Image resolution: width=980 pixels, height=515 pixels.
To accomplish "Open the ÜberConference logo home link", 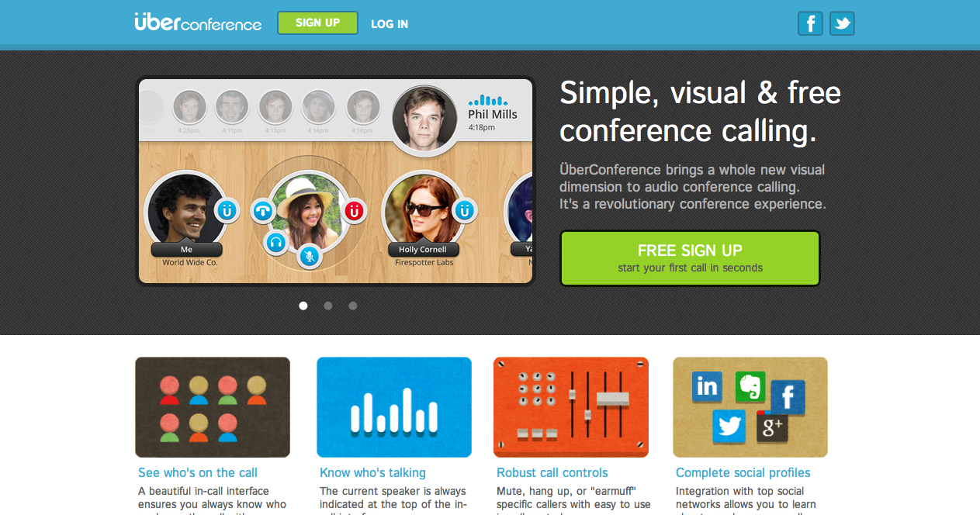I will (x=198, y=22).
